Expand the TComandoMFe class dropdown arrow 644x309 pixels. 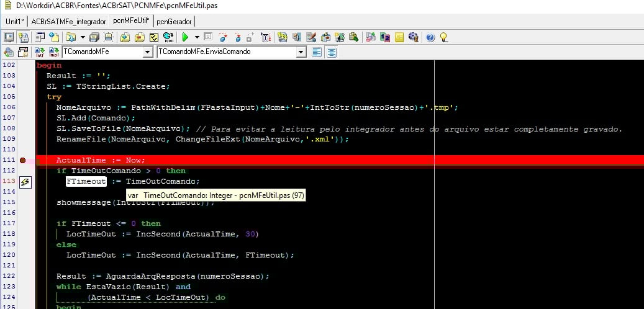tap(148, 52)
